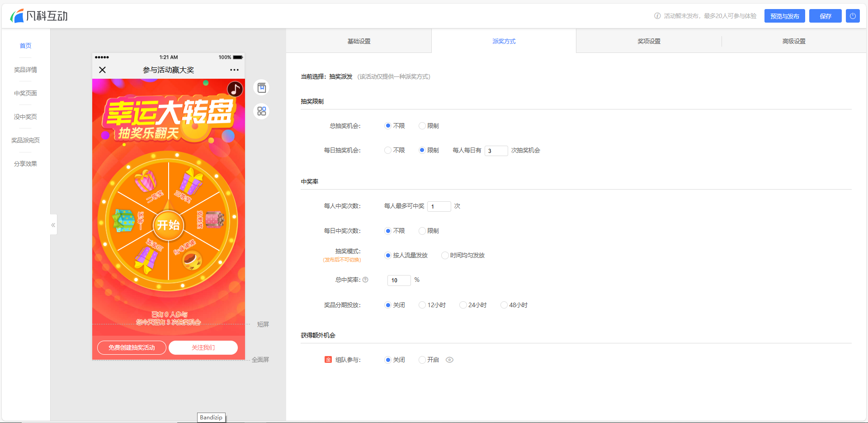Open the 高级设置 tab

point(794,41)
